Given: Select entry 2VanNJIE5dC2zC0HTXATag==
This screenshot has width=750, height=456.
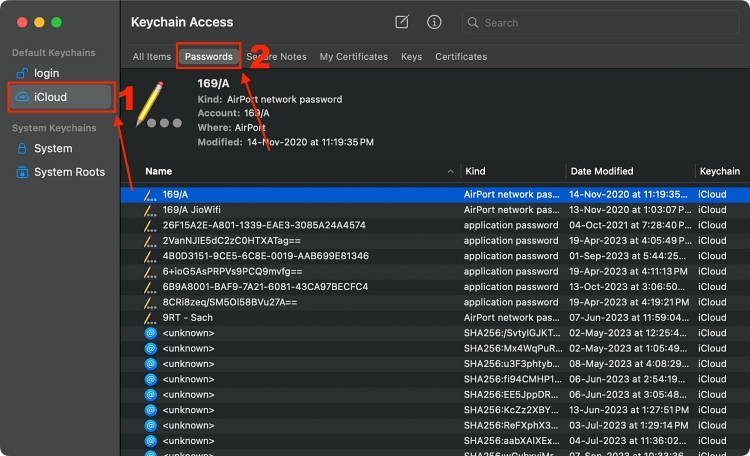Looking at the screenshot, I should (x=232, y=241).
